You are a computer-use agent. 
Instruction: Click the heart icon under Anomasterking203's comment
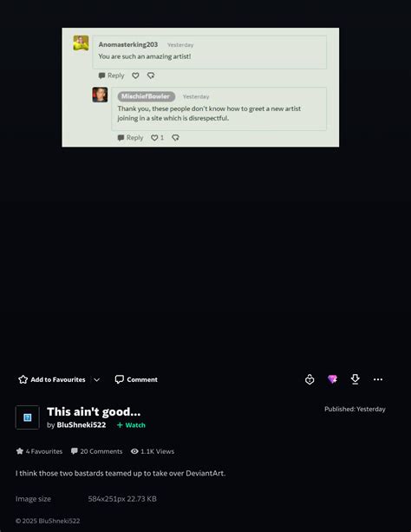point(135,76)
